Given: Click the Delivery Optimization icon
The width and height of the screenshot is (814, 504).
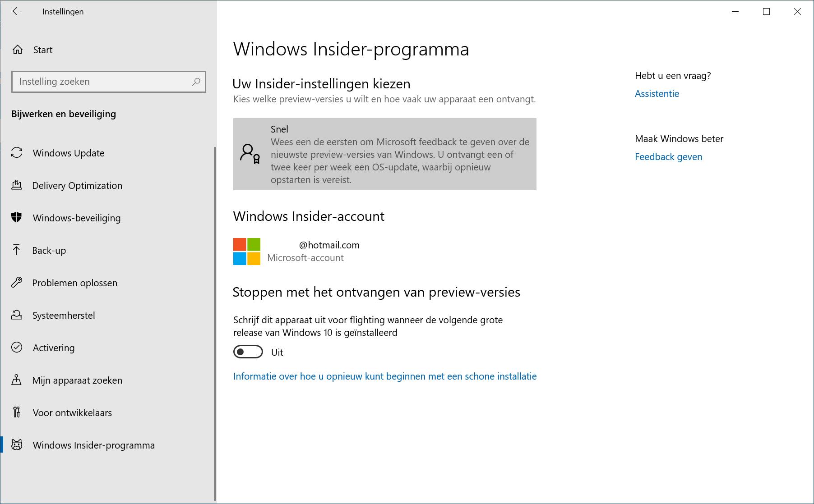Looking at the screenshot, I should pyautogui.click(x=17, y=185).
